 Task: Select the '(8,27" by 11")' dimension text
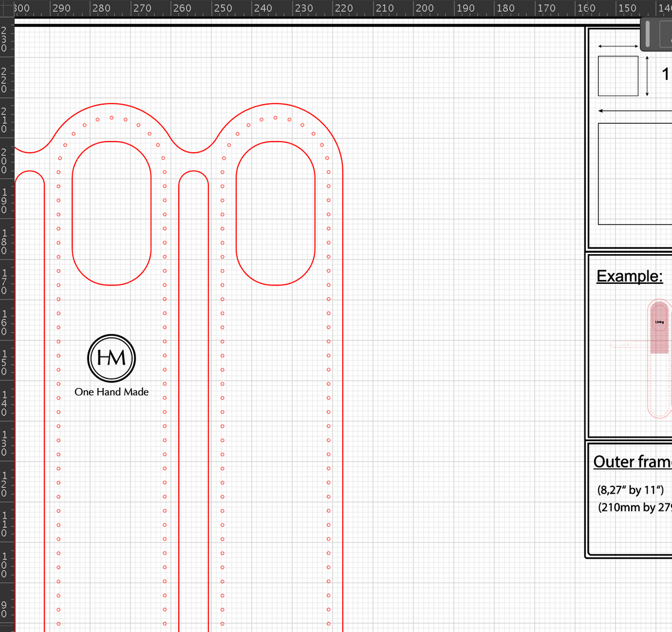pos(631,490)
